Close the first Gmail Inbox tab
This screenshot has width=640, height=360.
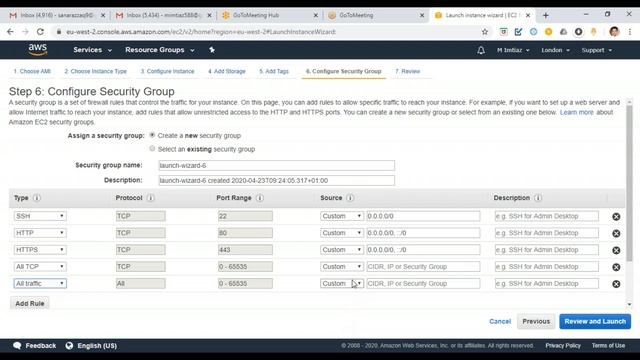tap(103, 16)
